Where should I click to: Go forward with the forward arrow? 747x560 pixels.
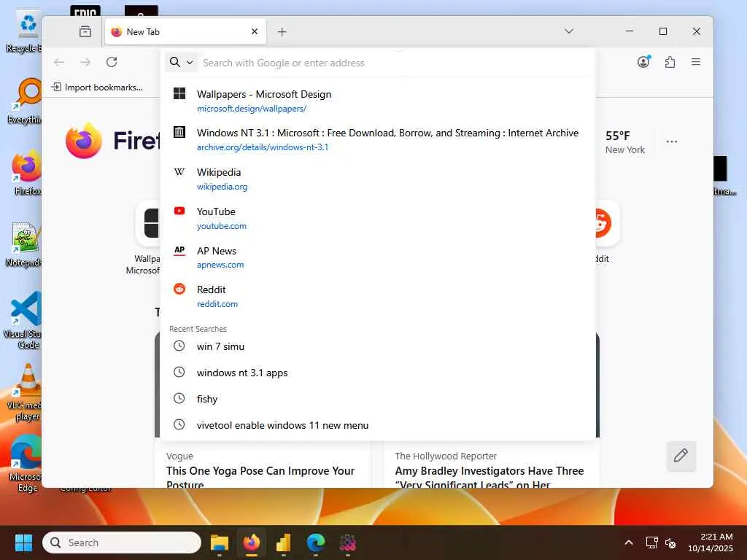click(x=85, y=63)
